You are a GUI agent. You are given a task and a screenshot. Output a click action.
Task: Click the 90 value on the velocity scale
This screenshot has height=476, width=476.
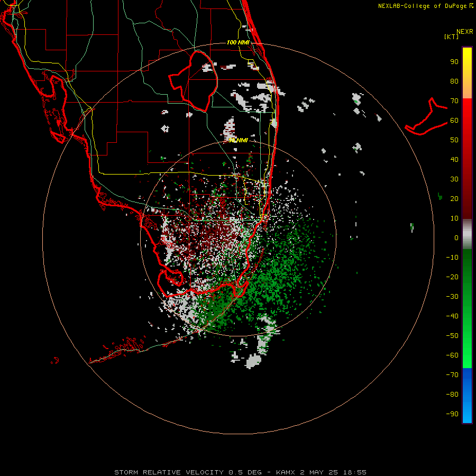pos(454,62)
